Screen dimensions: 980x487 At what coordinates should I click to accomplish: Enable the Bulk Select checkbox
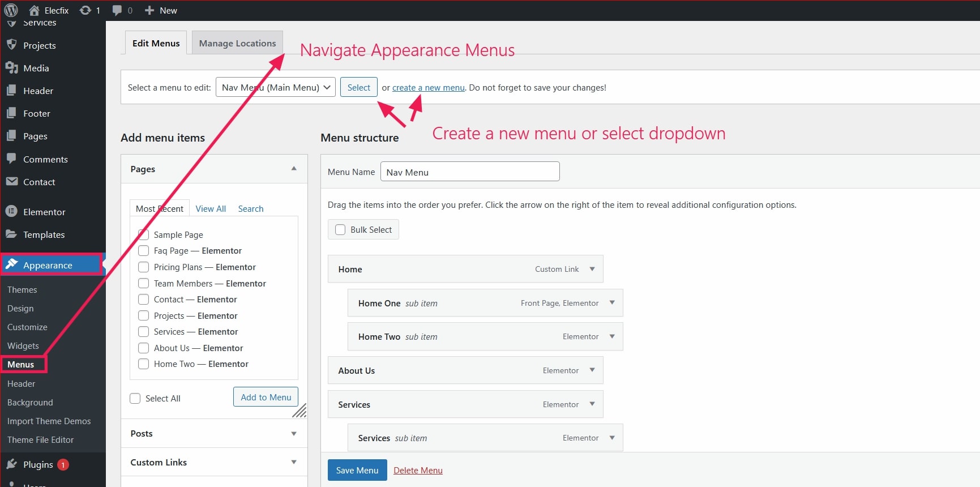pos(340,229)
